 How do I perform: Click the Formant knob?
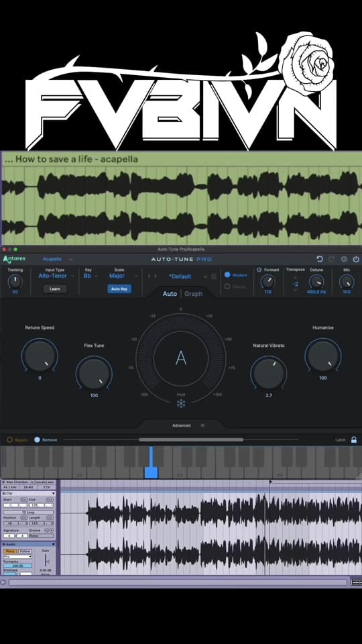pos(267,281)
